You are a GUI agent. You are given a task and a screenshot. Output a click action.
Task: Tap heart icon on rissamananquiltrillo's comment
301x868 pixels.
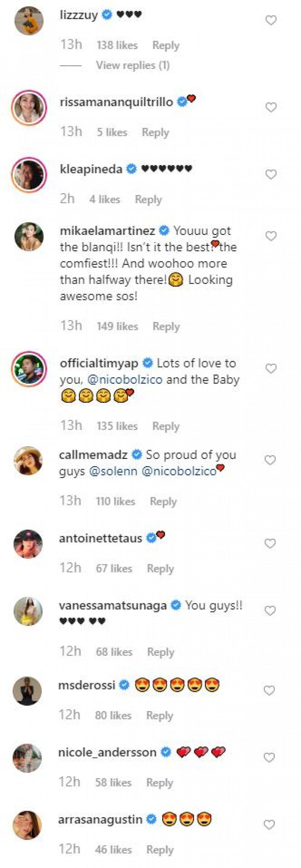pos(271,108)
